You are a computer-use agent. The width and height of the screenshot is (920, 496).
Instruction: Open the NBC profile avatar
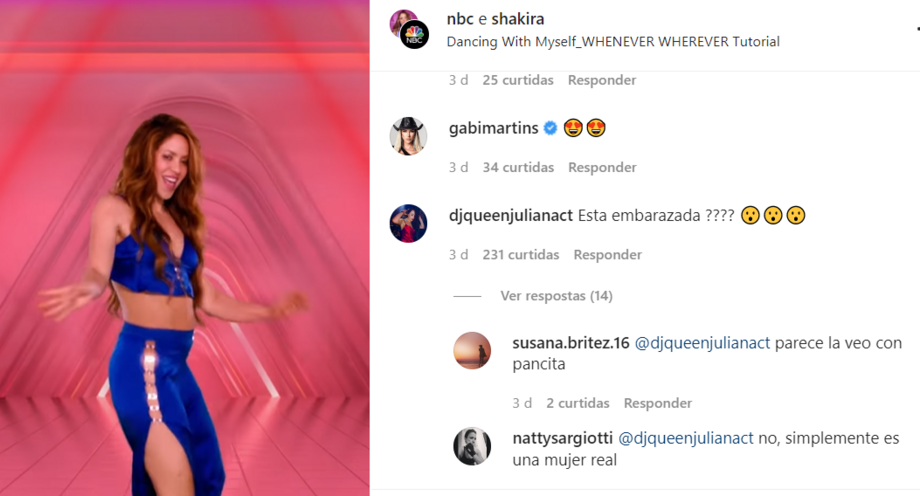coord(414,35)
